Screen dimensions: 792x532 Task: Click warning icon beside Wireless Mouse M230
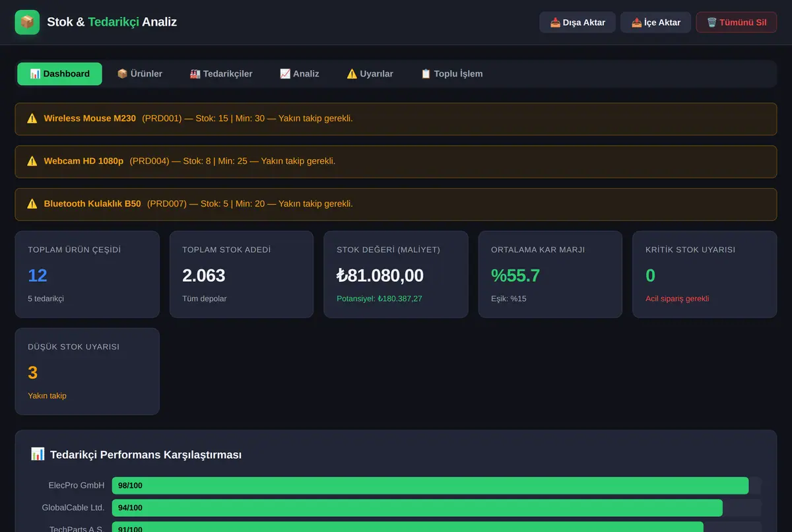click(x=32, y=119)
